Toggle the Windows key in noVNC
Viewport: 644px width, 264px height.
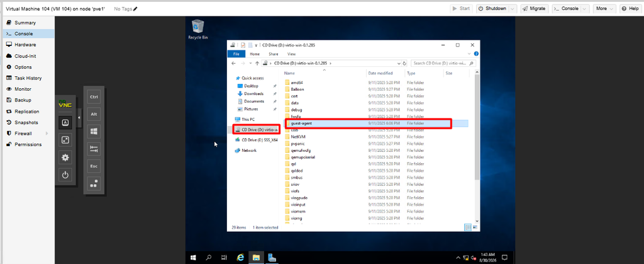94,132
